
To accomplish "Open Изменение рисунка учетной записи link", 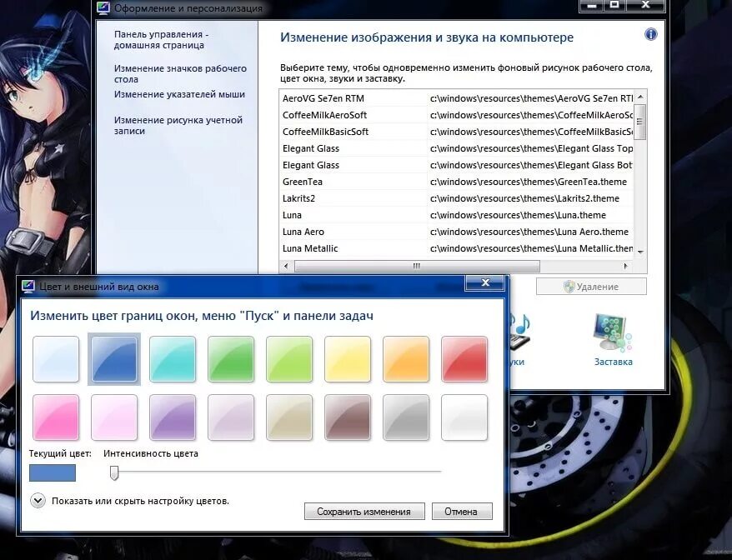I will click(x=178, y=126).
